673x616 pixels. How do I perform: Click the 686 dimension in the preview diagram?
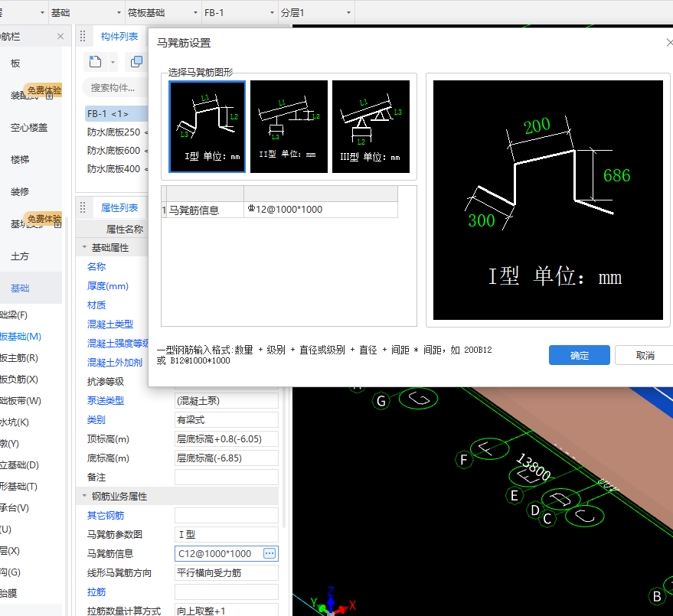(616, 175)
